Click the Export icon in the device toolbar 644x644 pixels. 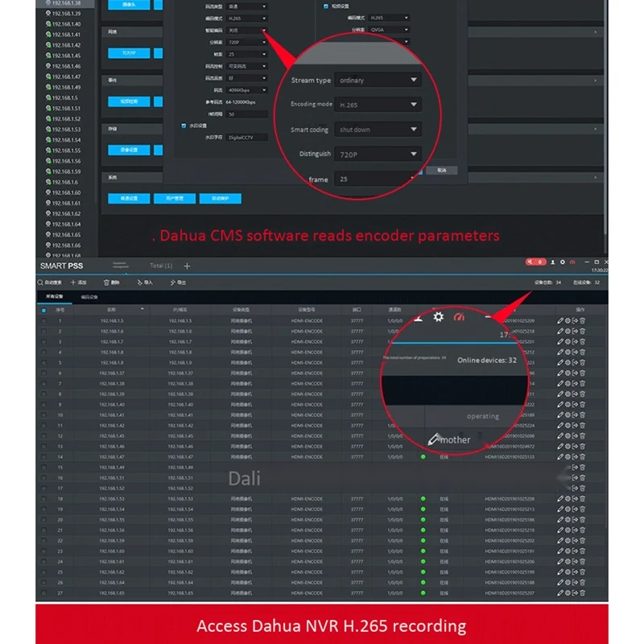pos(173,283)
